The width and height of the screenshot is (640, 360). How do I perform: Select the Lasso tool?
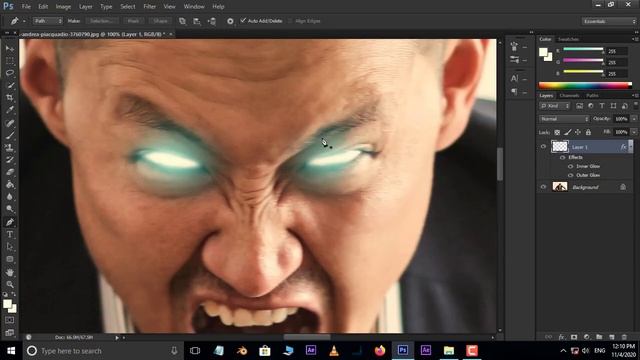[10, 73]
